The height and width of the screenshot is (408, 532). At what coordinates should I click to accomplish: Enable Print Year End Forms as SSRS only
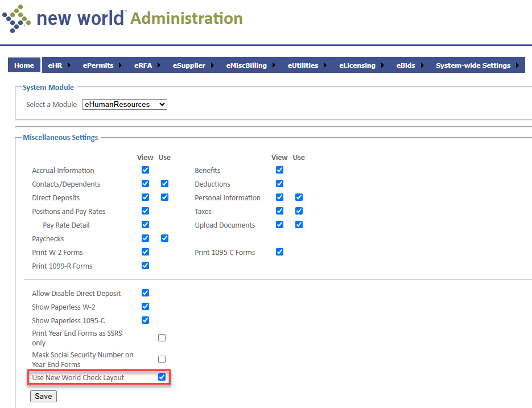(162, 338)
